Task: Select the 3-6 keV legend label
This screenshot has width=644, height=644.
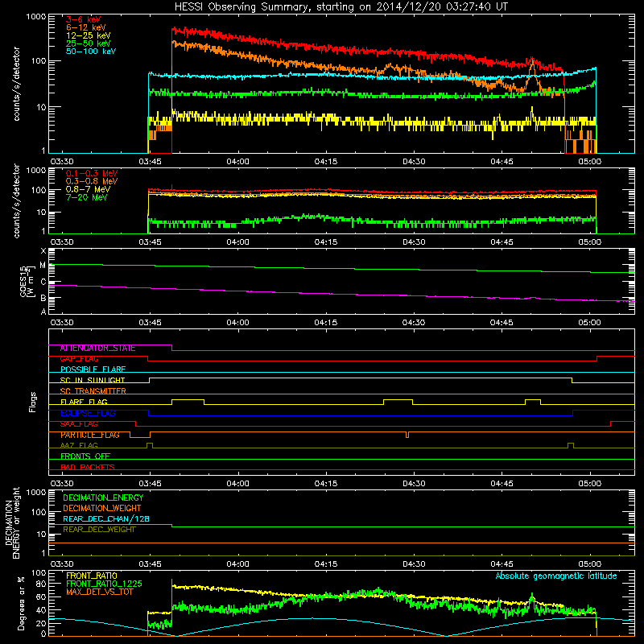Action: click(x=84, y=19)
